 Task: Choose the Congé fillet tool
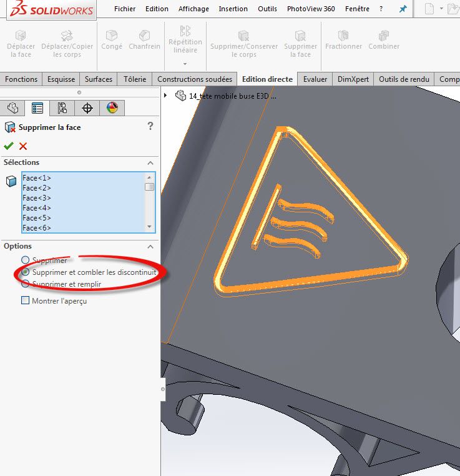112,40
